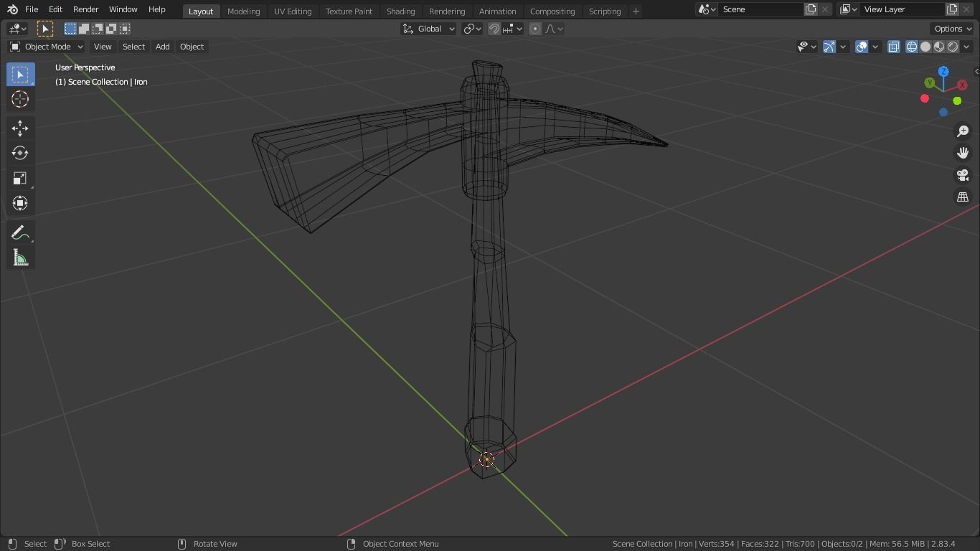Click the blue Z axis gizmo handle
Viewport: 980px width, 551px height.
coord(943,72)
